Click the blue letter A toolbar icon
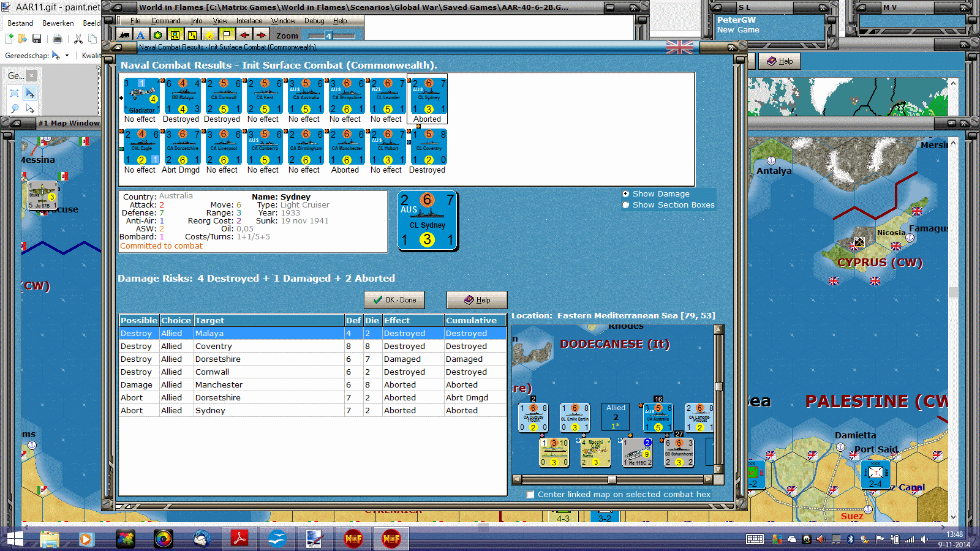This screenshot has height=551, width=980. (141, 36)
